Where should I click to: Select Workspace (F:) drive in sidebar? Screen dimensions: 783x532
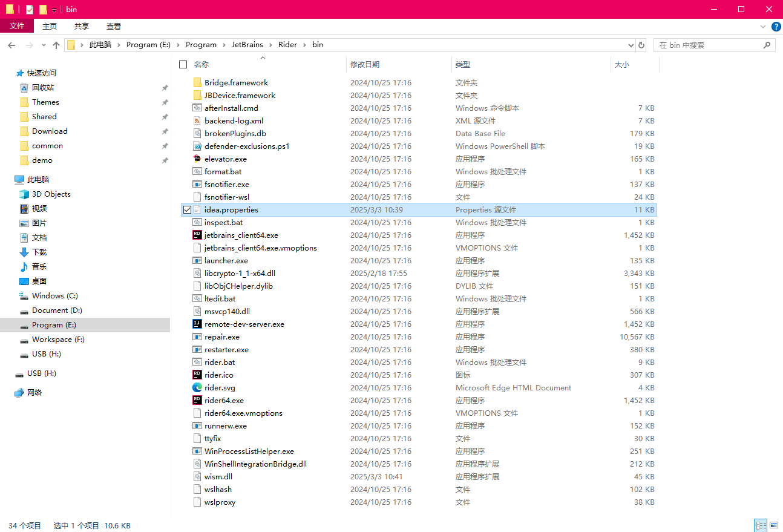coord(58,339)
